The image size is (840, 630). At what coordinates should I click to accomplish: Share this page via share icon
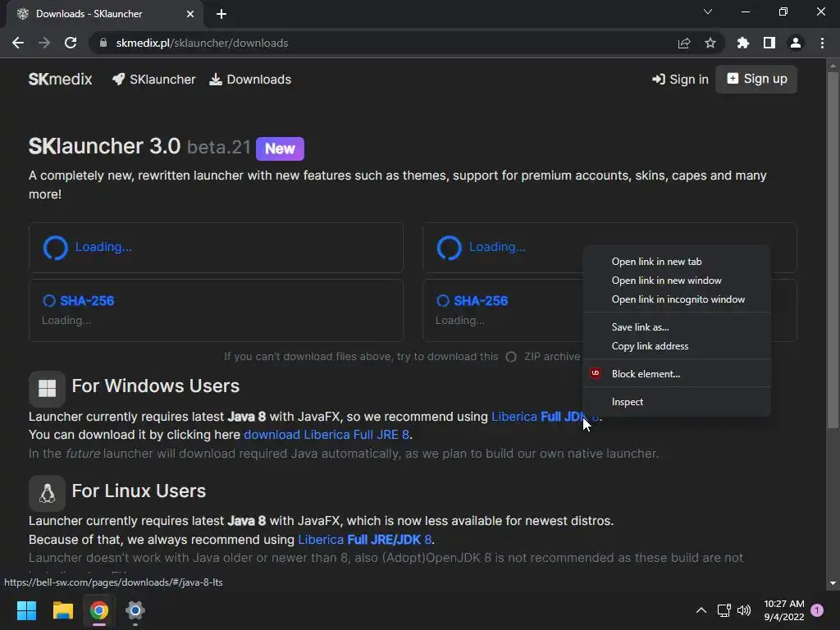point(684,43)
